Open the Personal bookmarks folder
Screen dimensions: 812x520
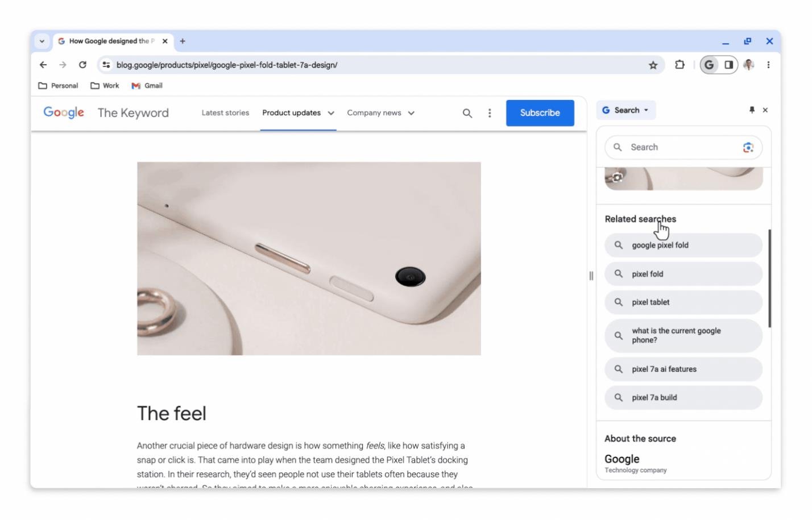point(58,86)
